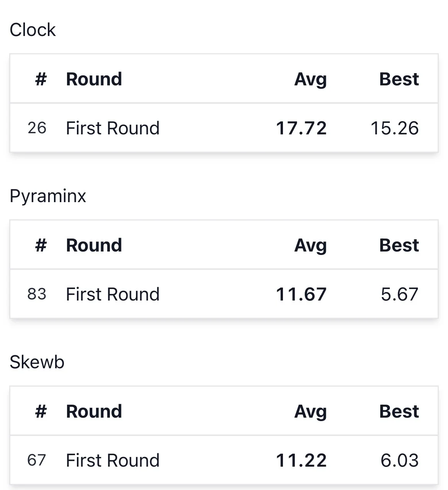Click rank 26 in Clock table

pos(37,128)
